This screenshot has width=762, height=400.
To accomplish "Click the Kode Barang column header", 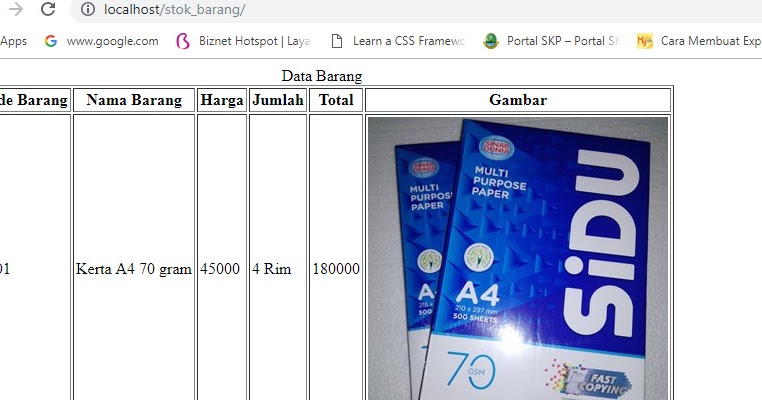I will click(34, 100).
